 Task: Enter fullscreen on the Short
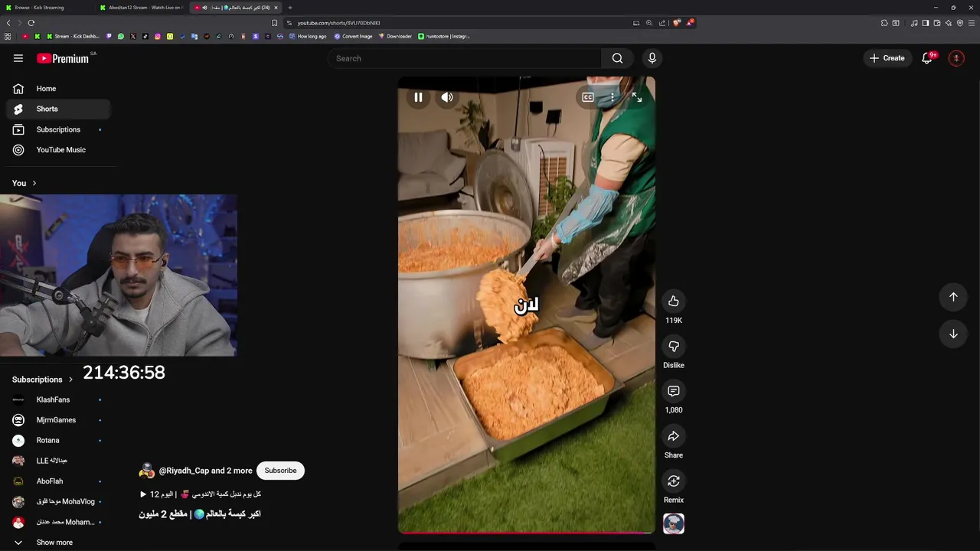[x=637, y=97]
